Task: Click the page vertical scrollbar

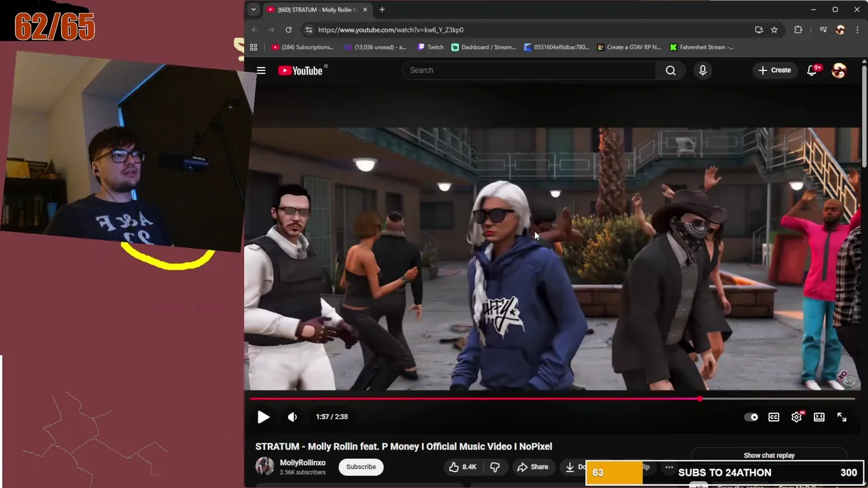Action: click(864, 115)
